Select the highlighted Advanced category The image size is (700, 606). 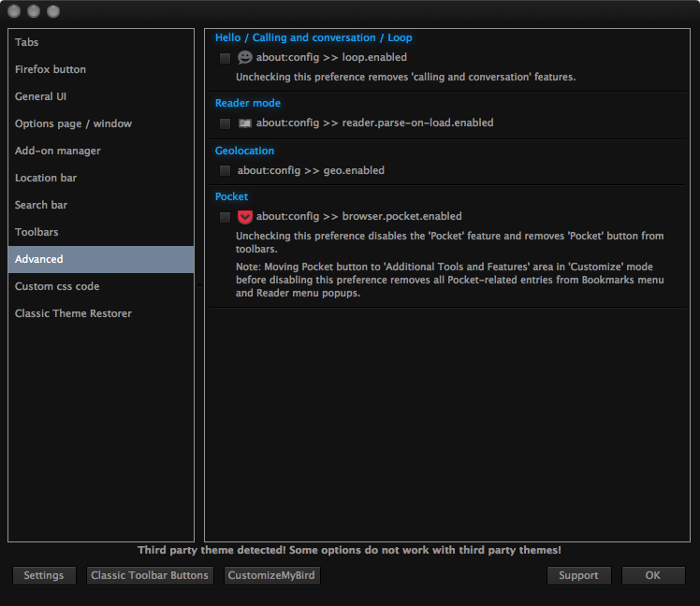coord(101,259)
